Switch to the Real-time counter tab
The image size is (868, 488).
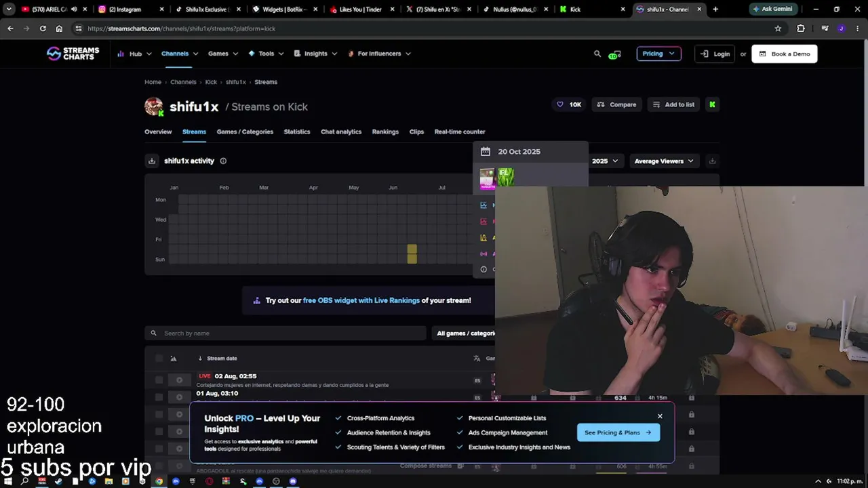pos(460,131)
